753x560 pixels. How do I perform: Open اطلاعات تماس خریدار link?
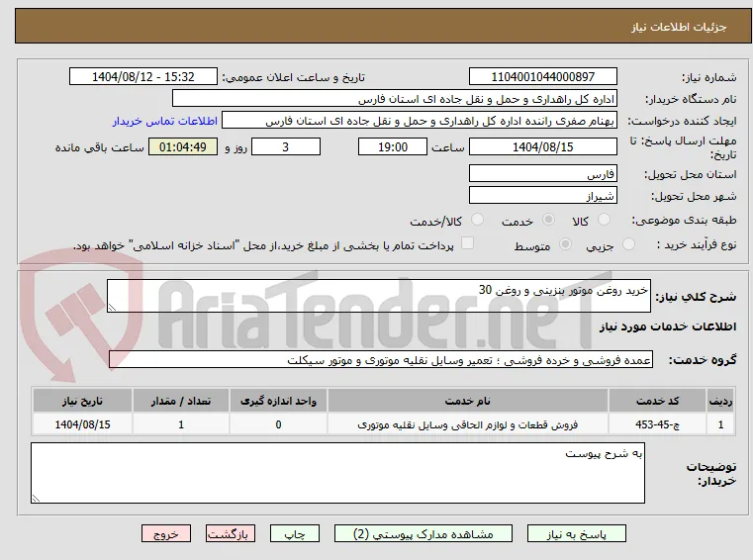[x=164, y=121]
